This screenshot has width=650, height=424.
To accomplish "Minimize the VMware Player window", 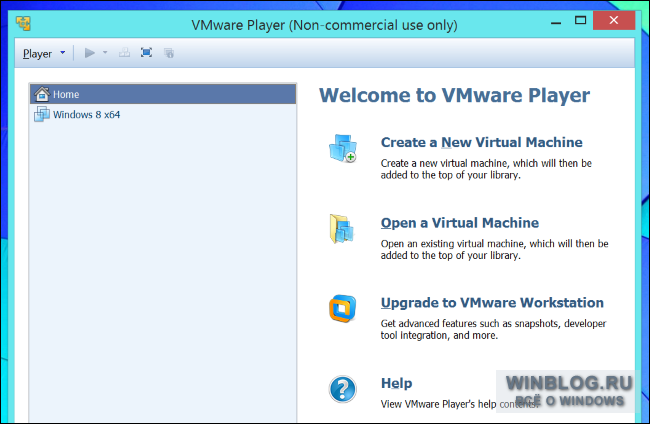I will (556, 22).
